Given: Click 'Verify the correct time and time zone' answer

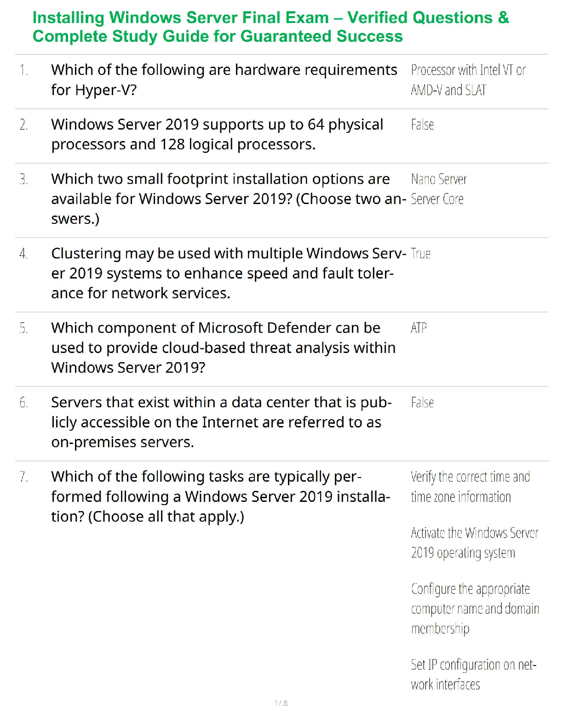Looking at the screenshot, I should (x=470, y=487).
